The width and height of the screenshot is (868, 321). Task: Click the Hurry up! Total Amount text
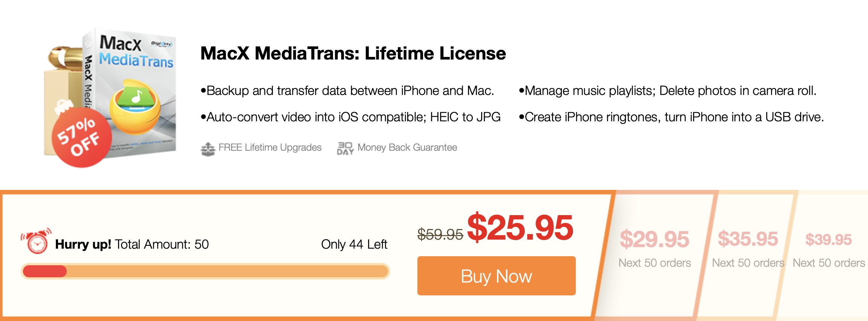(132, 245)
